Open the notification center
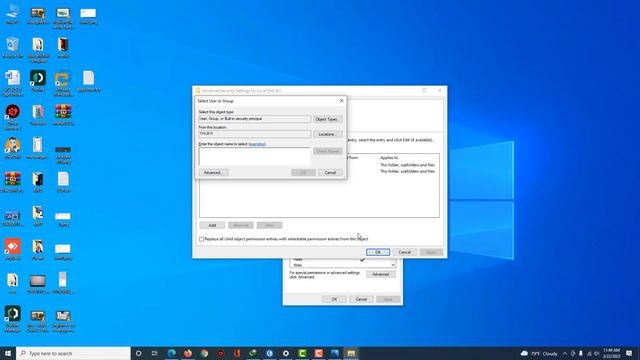 tap(629, 353)
